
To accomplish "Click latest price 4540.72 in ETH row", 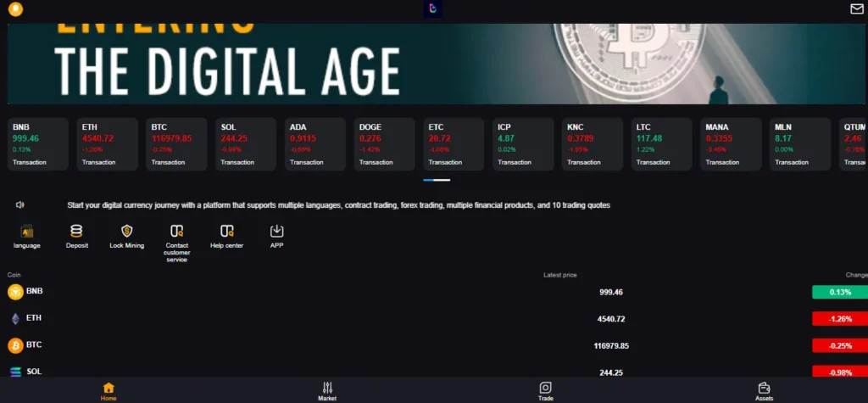I will (611, 319).
